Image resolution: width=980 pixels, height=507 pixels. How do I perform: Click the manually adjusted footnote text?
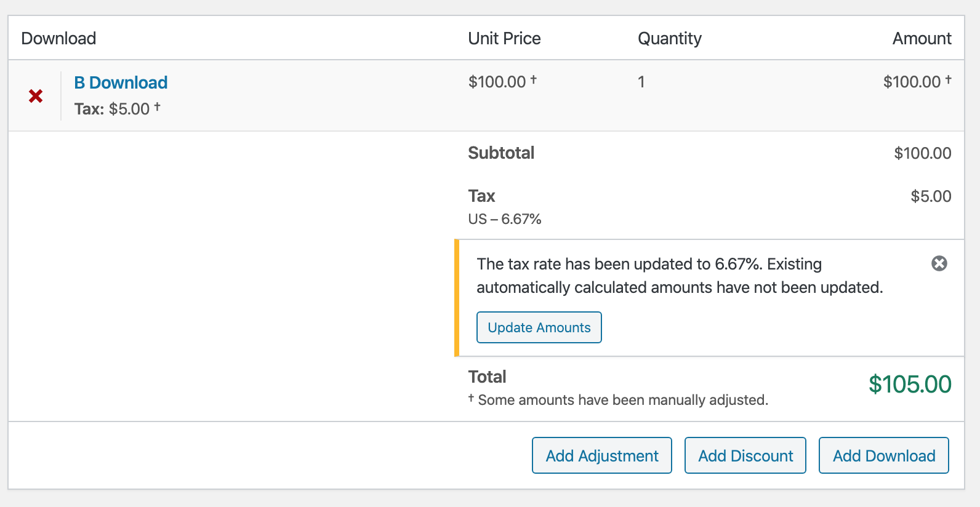click(618, 400)
